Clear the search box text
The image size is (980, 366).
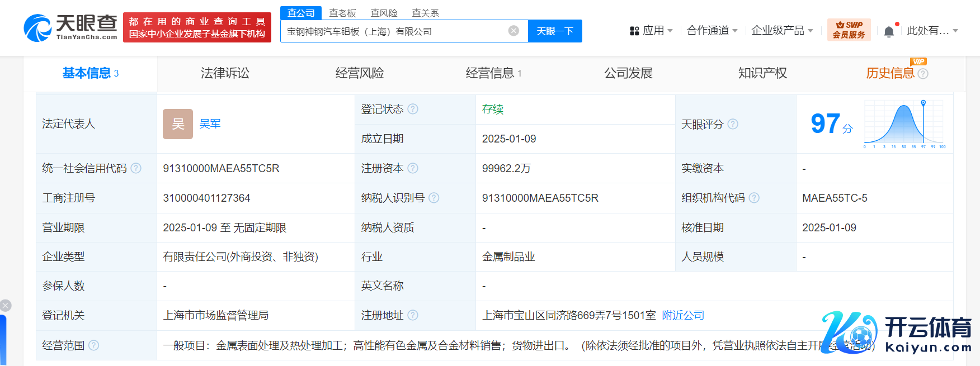click(513, 31)
